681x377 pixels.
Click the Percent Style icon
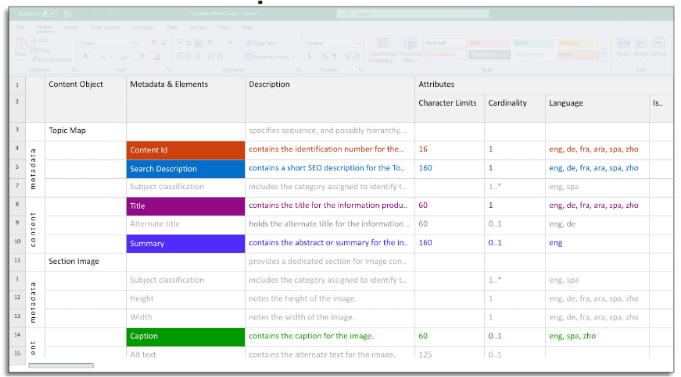(324, 56)
